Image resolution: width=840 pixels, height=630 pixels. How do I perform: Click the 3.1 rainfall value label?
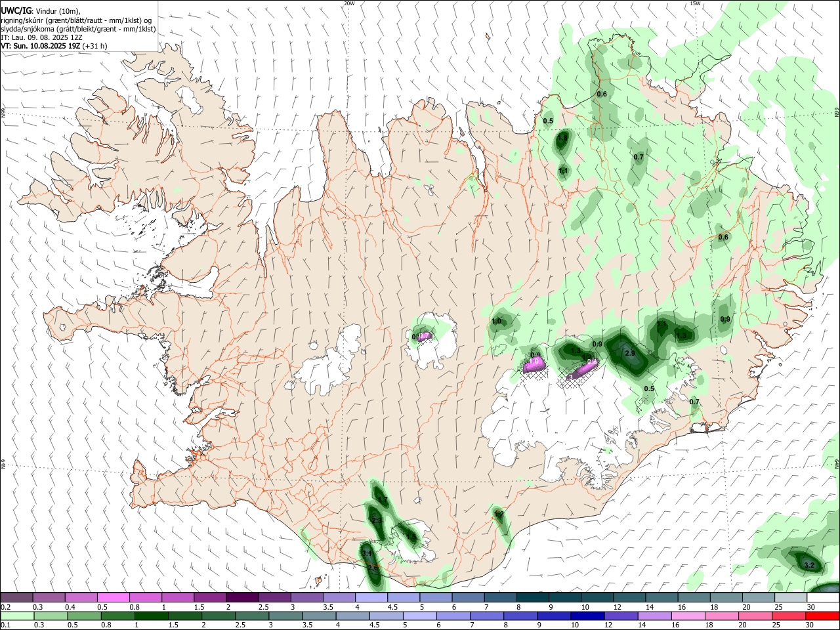click(367, 554)
